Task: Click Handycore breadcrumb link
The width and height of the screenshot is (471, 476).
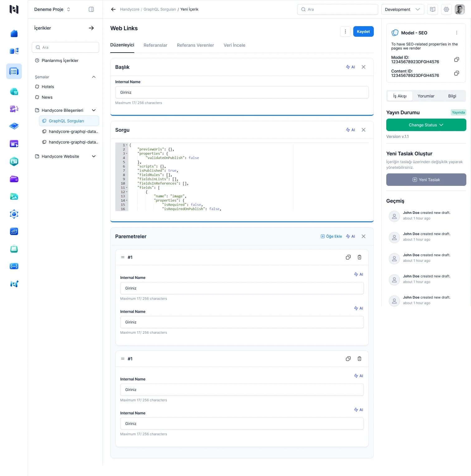Action: point(130,9)
